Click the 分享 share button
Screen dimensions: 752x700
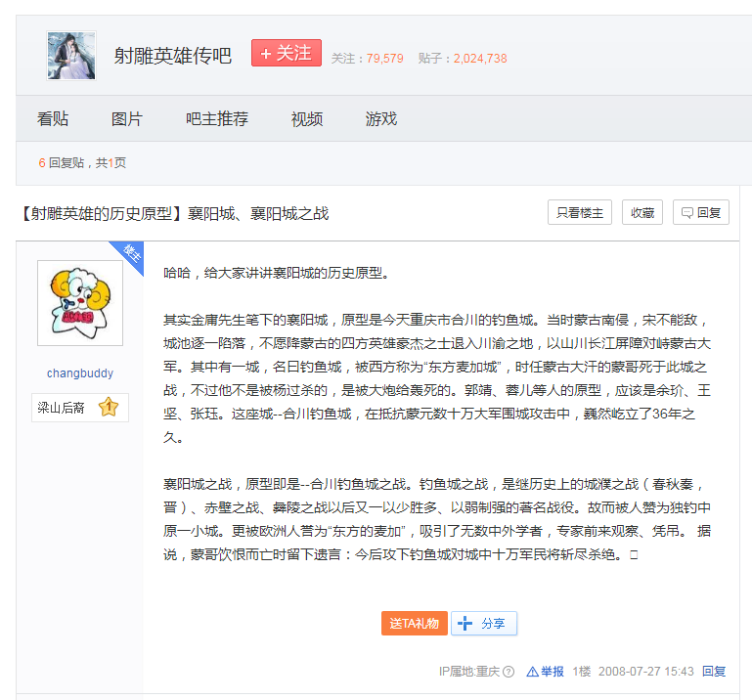484,623
